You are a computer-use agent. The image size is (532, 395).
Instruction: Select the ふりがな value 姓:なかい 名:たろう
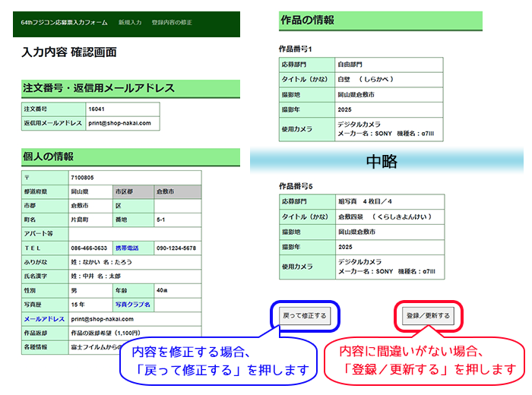coord(101,262)
